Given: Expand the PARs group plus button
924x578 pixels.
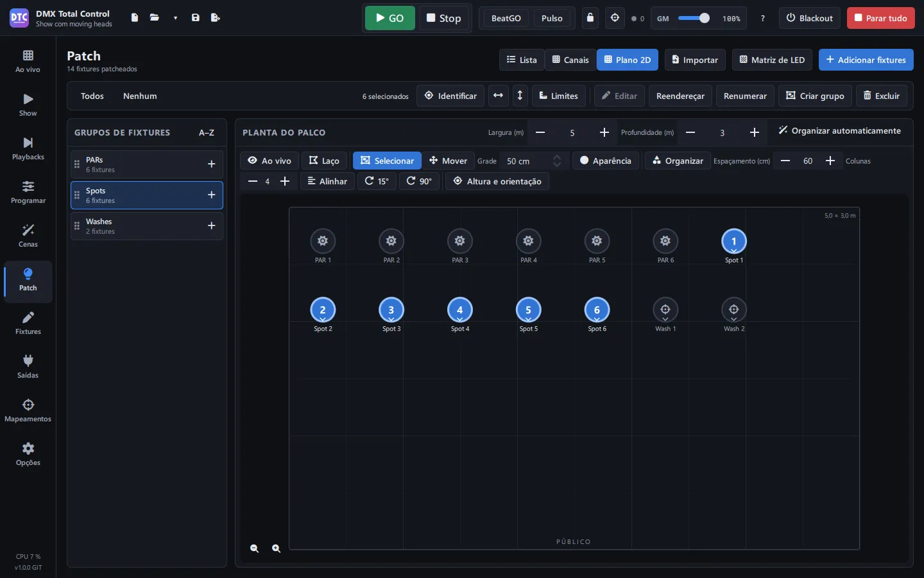Looking at the screenshot, I should 211,164.
